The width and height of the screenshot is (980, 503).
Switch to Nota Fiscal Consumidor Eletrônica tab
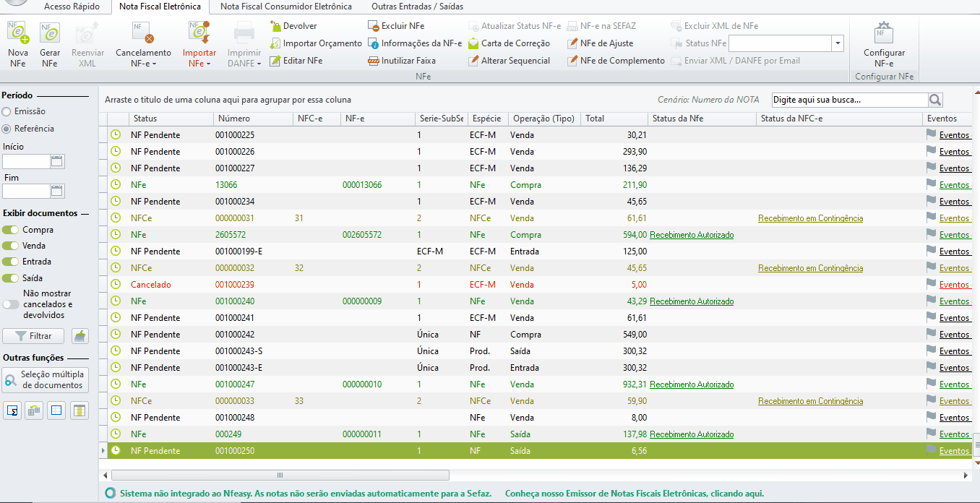point(286,7)
